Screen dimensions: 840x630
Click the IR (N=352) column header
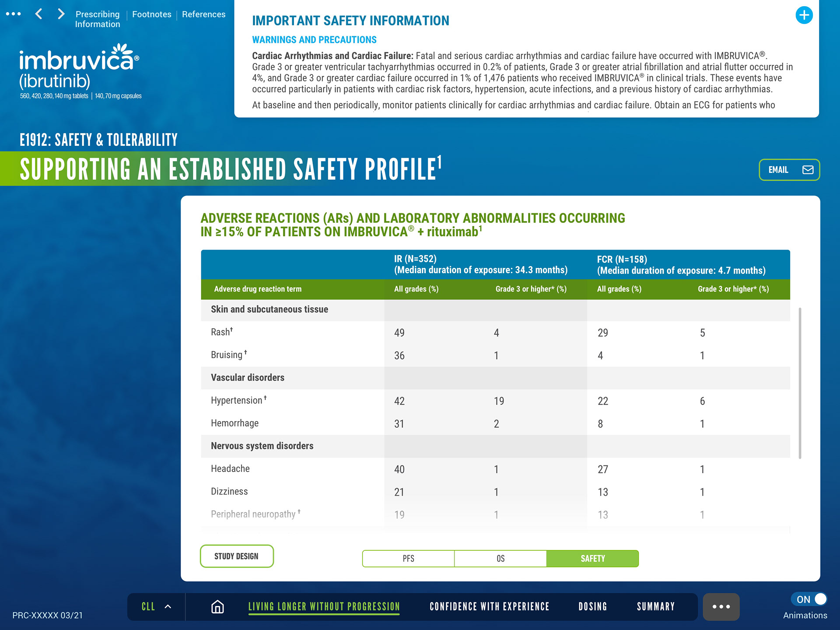click(481, 264)
